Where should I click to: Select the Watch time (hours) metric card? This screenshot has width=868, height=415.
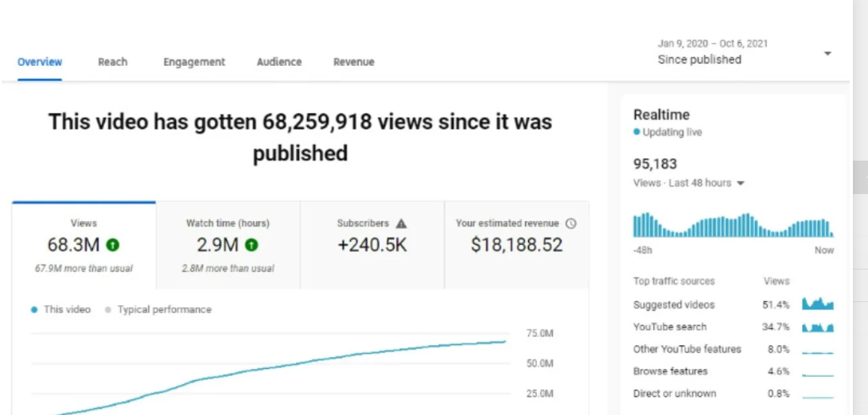[228, 245]
